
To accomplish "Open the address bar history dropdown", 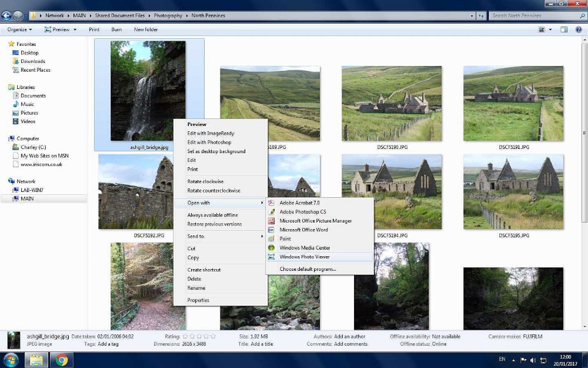I will point(472,16).
